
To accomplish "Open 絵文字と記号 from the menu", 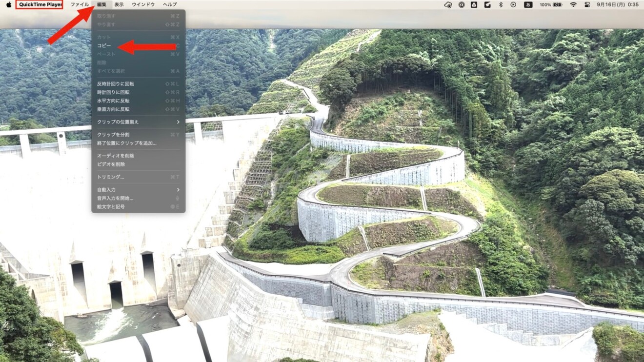I will pos(139,207).
